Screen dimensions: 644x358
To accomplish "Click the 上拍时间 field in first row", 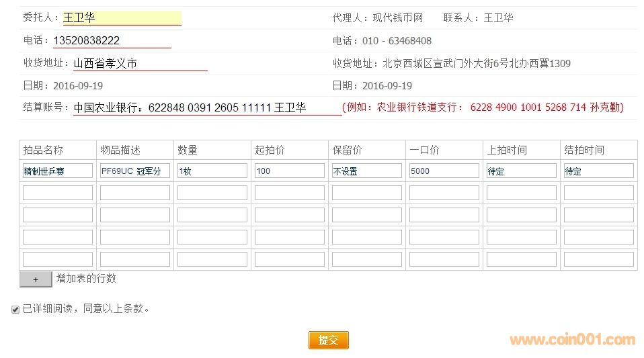I will [x=522, y=171].
